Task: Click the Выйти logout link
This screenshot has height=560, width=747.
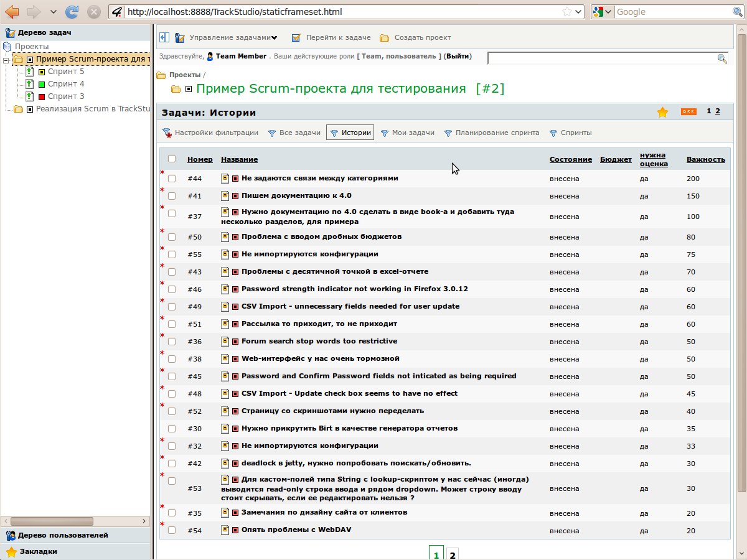Action: point(458,56)
